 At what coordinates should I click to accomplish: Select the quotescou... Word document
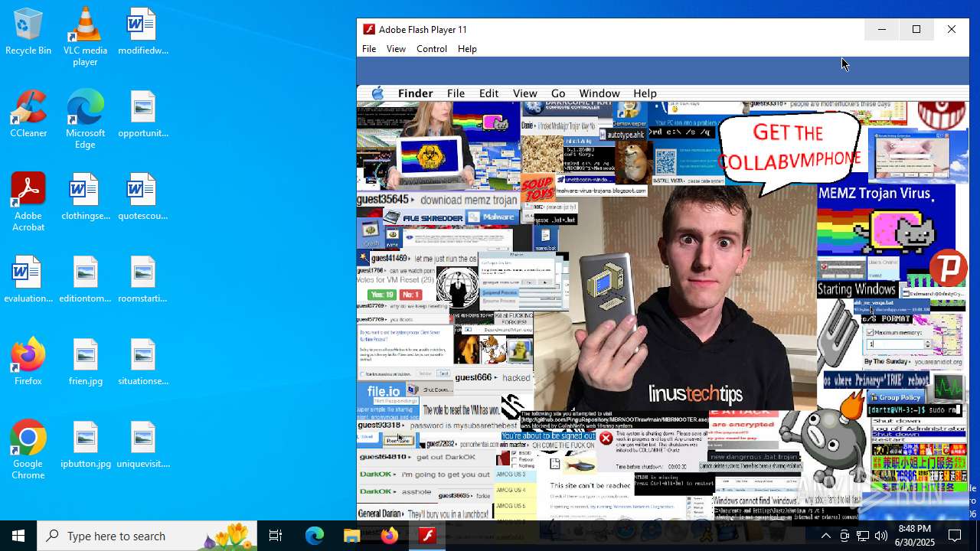pos(142,197)
